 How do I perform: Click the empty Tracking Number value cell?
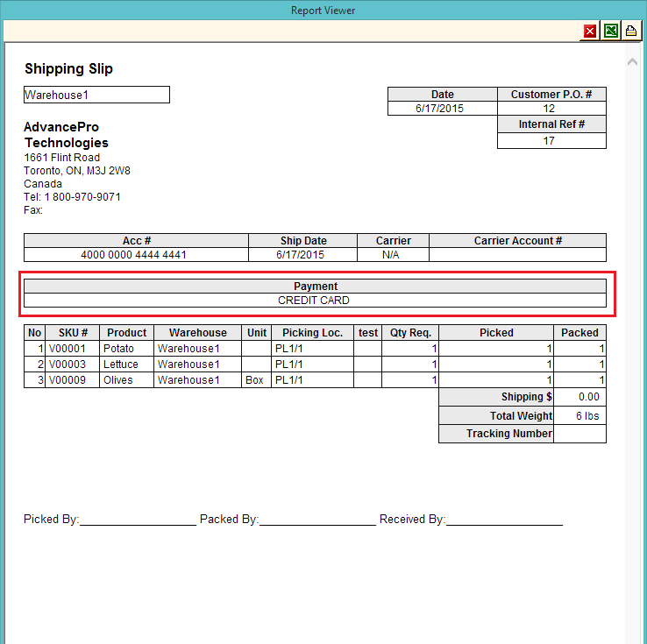[x=579, y=434]
